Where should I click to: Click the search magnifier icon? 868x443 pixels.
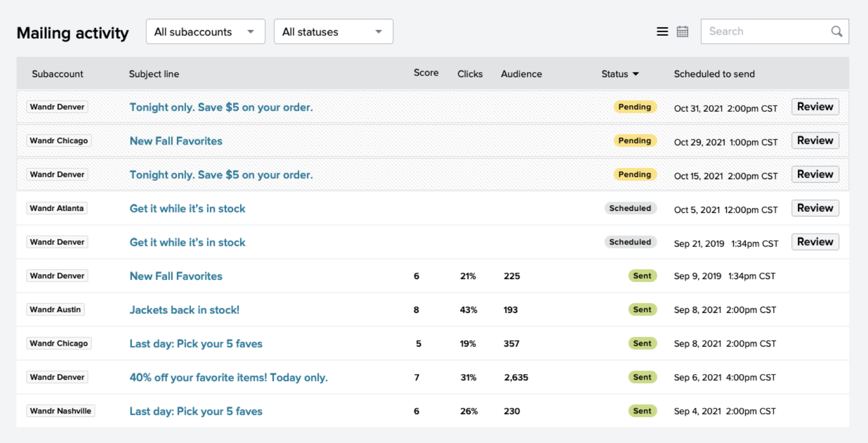[836, 32]
